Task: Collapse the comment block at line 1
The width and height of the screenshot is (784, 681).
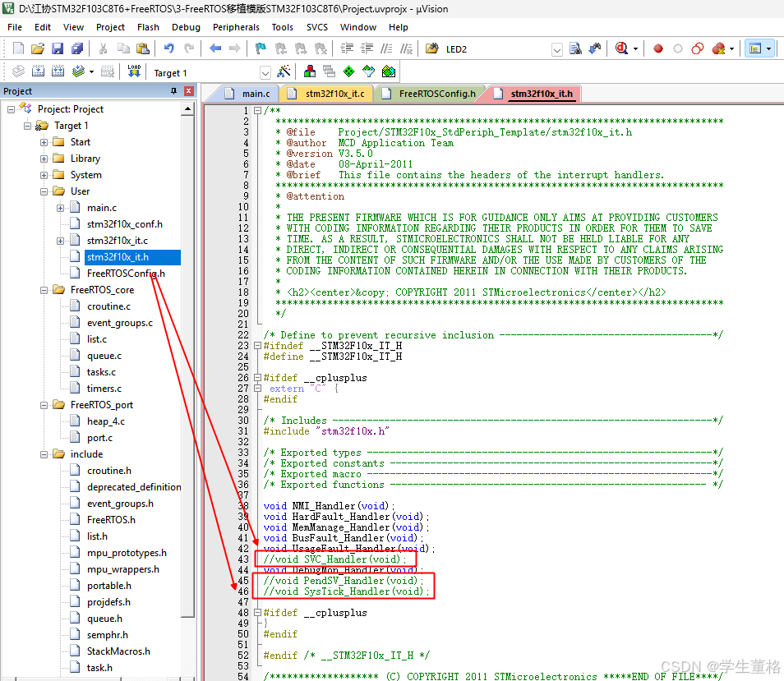Action: 257,110
